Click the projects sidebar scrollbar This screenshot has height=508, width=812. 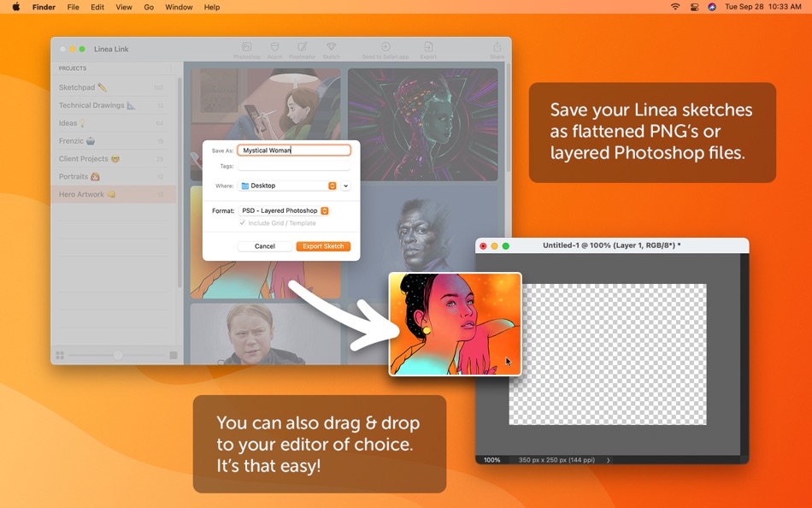(x=179, y=181)
